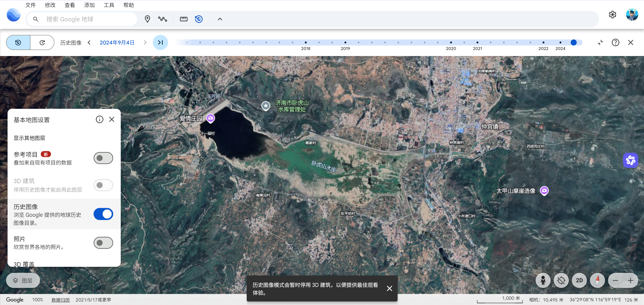The image size is (644, 305).
Task: Select the 2021 timeline marker
Action: [x=477, y=42]
